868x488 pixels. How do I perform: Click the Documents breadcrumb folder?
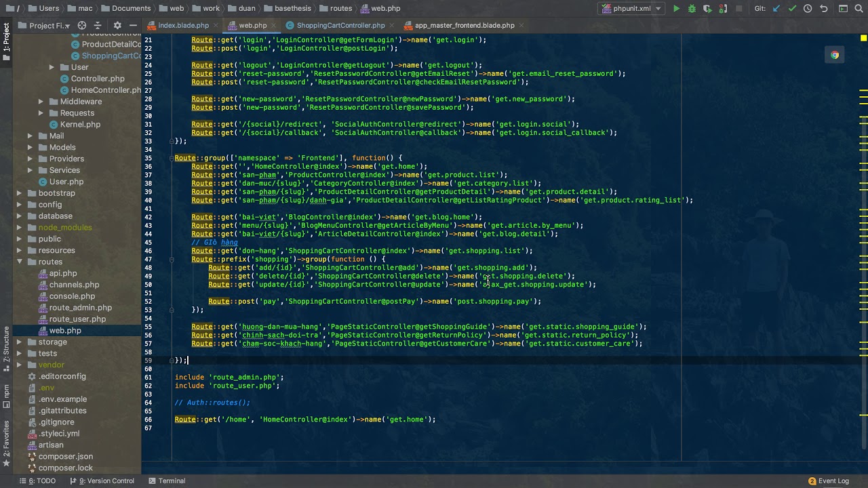tap(125, 9)
